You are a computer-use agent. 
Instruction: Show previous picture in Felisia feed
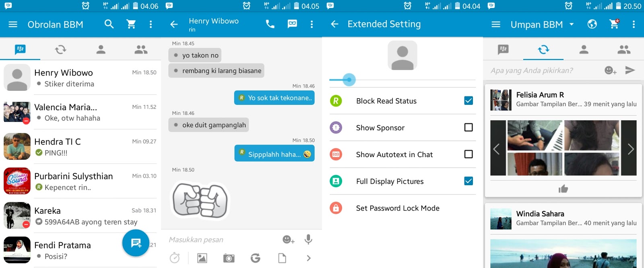497,149
